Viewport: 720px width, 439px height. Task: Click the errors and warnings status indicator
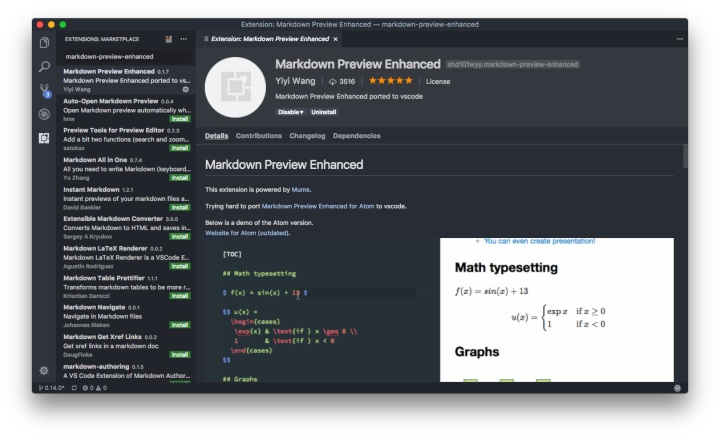tap(95, 388)
